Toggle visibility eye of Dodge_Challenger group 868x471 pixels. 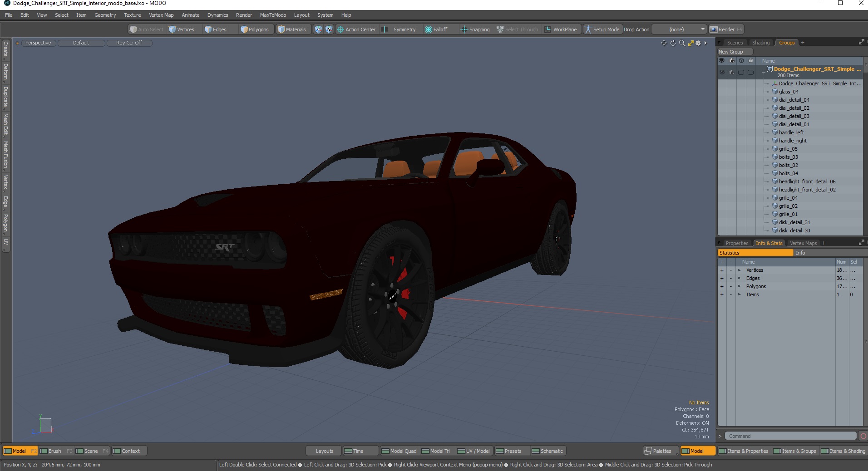[x=722, y=72]
